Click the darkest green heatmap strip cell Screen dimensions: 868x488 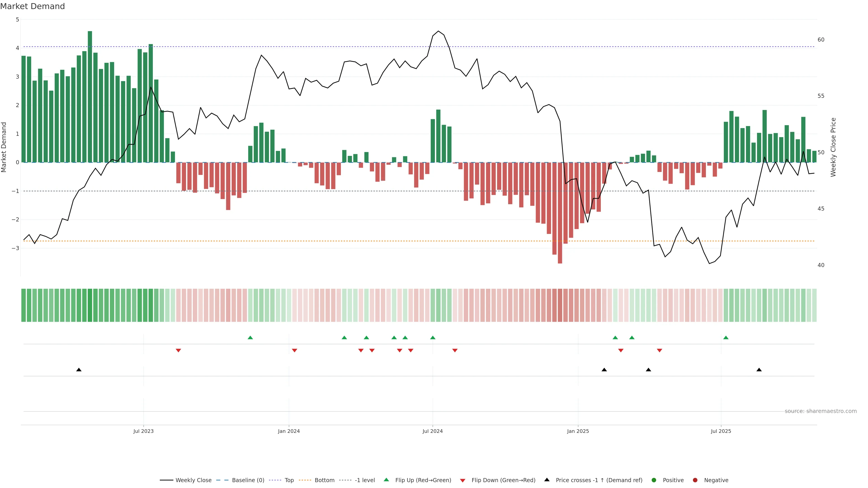(x=90, y=305)
